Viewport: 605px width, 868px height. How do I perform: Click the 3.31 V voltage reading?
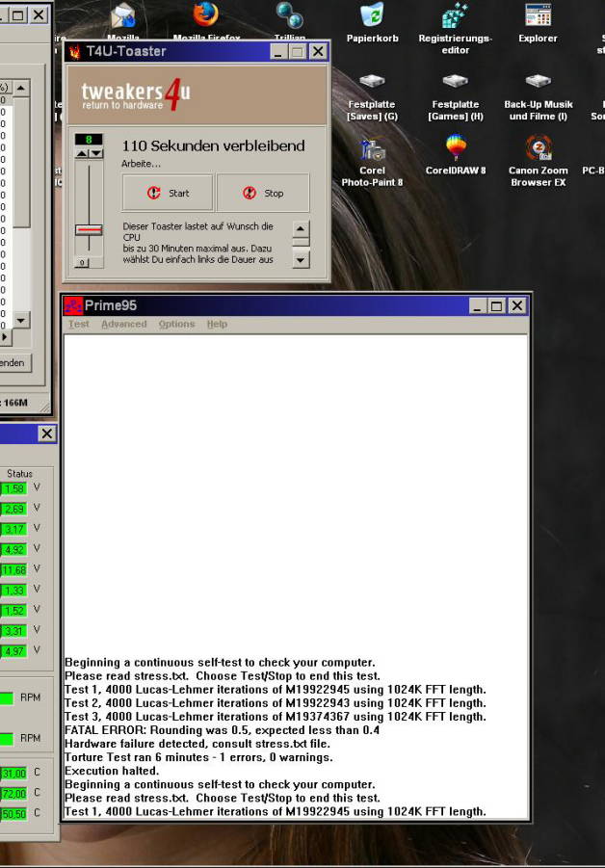(x=13, y=631)
